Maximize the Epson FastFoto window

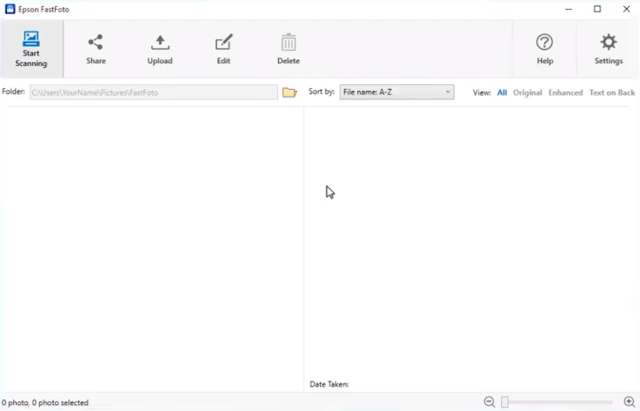tap(597, 9)
